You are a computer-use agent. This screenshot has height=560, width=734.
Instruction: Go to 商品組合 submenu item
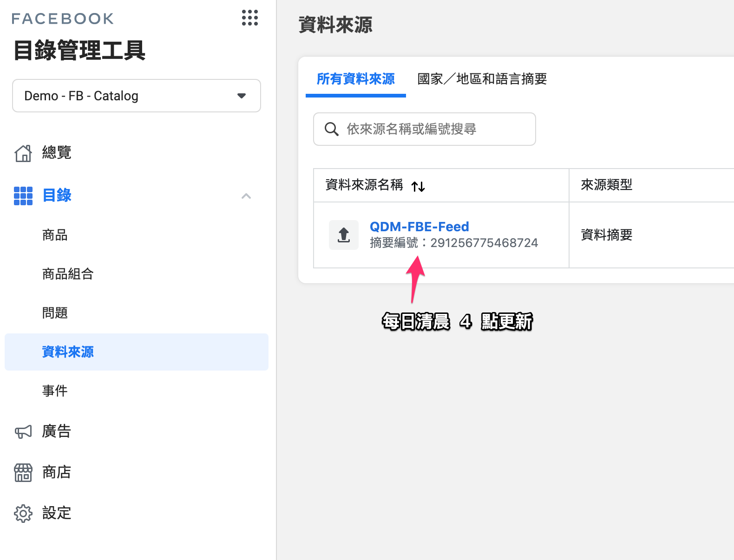pos(68,274)
